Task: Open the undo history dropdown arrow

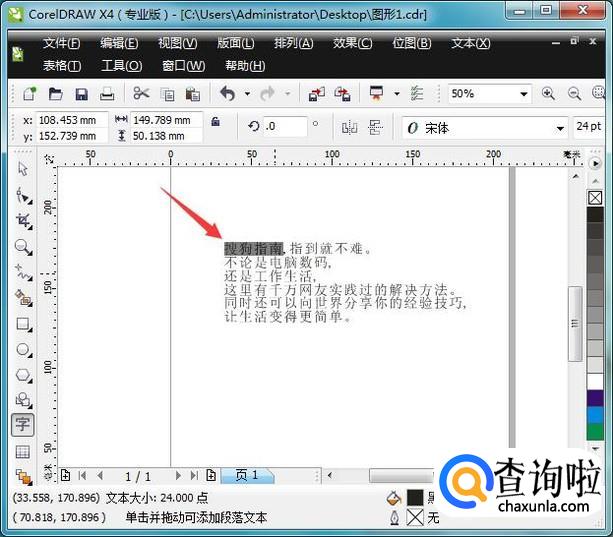Action: point(245,94)
